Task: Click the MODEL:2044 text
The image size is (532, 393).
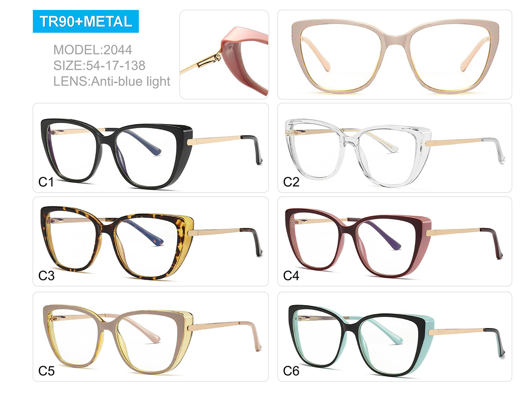Action: [93, 50]
